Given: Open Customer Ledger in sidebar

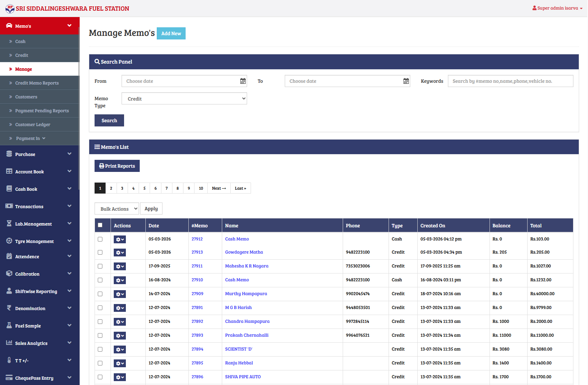Looking at the screenshot, I should (x=33, y=125).
